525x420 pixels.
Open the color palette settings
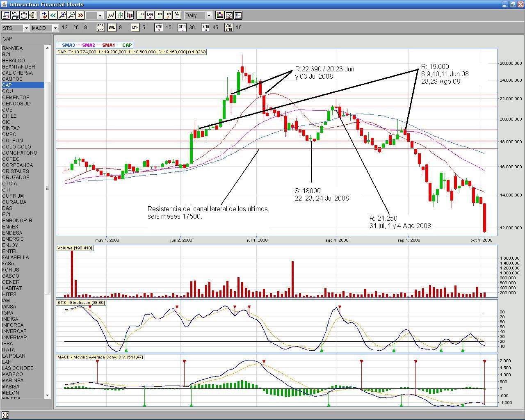pyautogui.click(x=219, y=15)
